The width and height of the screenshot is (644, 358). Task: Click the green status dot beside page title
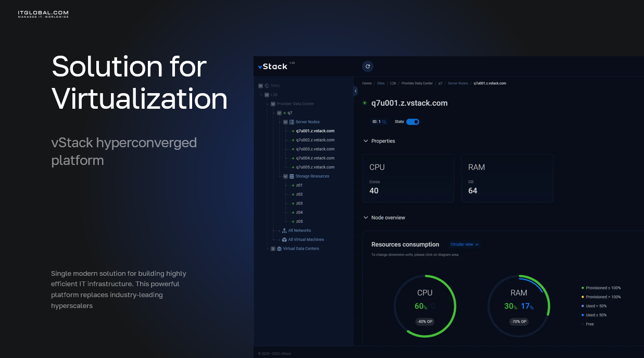[364, 103]
